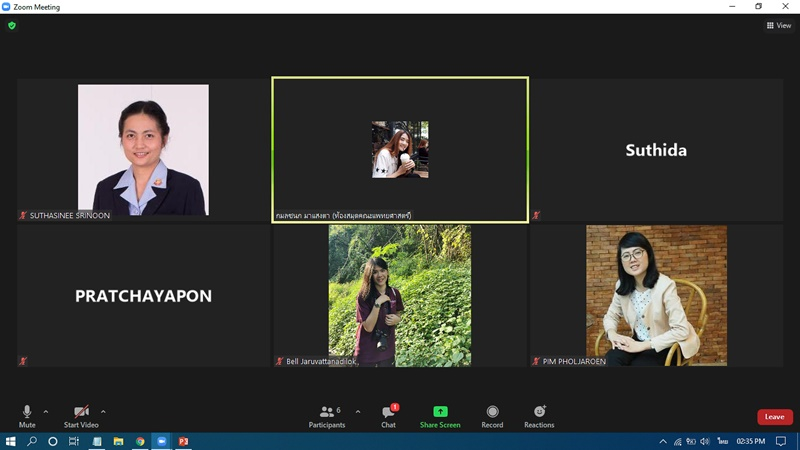800x450 pixels.
Task: Start recording the meeting
Action: coord(492,416)
